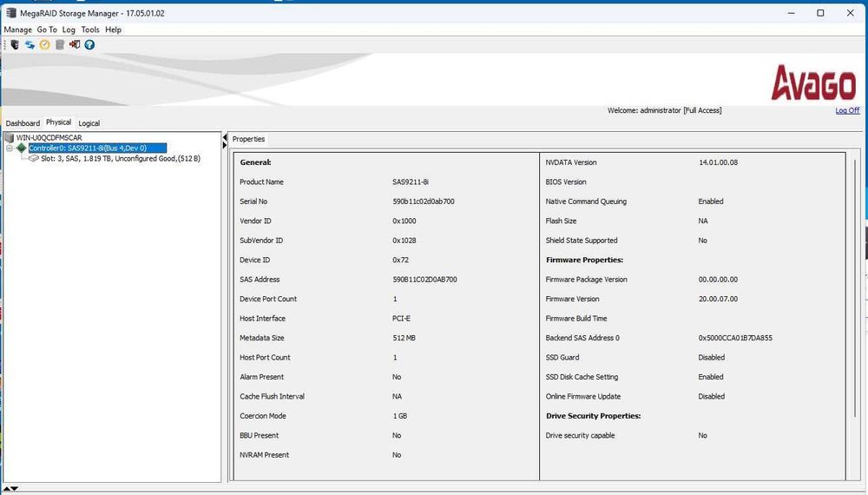Click the green controller diamond icon
This screenshot has width=868, height=495.
click(21, 148)
